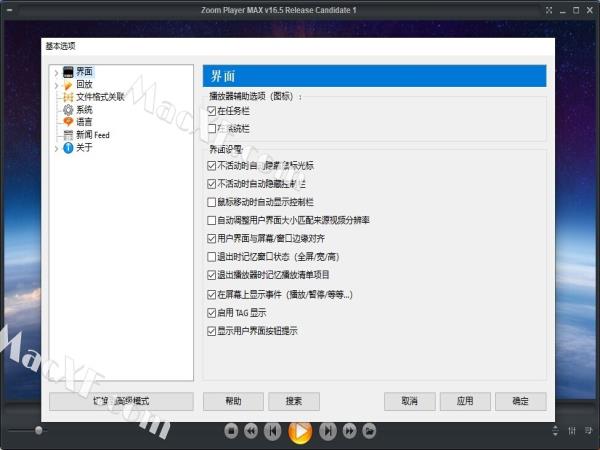600x450 pixels.
Task: Close the Zoom Player window
Action: tap(590, 10)
